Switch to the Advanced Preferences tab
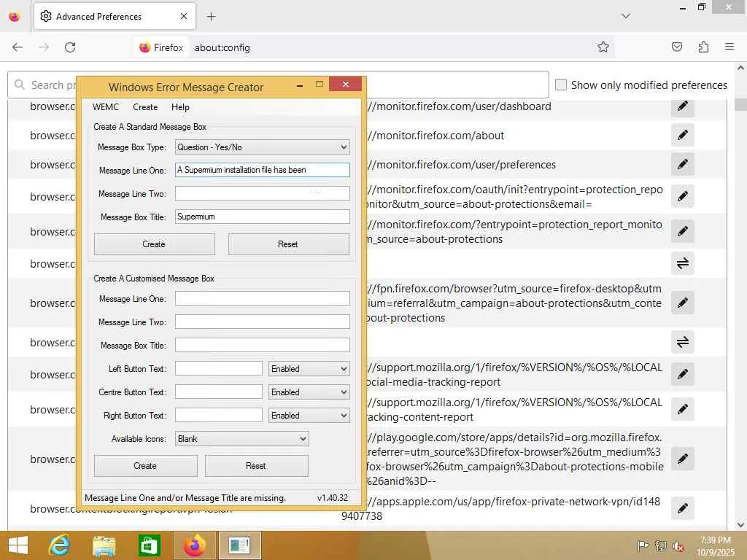The width and height of the screenshot is (747, 560). [115, 17]
